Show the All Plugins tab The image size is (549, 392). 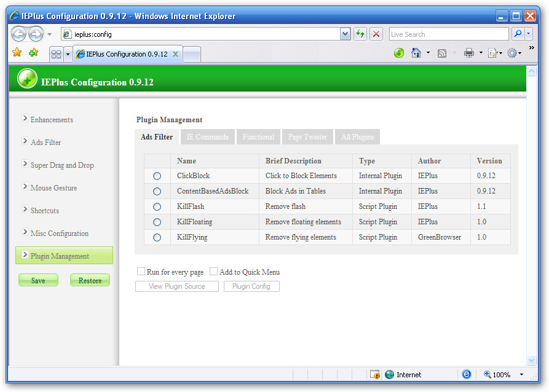pyautogui.click(x=357, y=137)
